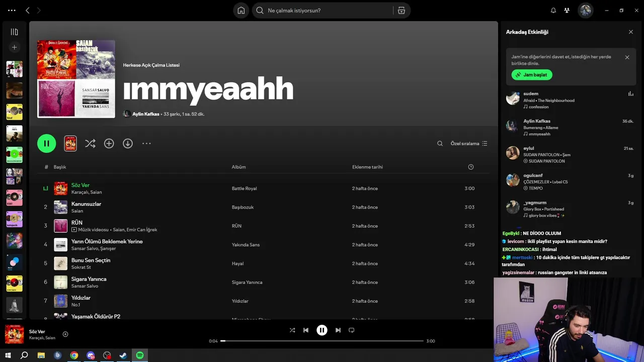Download the playlist arrow icon
Viewport: 644px width, 362px height.
pos(128,143)
